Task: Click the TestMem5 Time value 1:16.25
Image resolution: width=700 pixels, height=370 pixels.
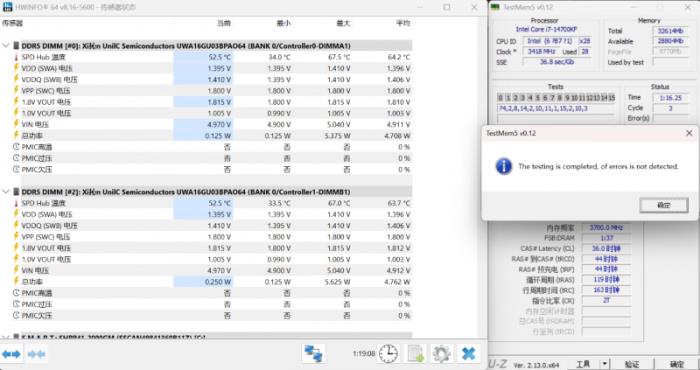Action: click(671, 98)
